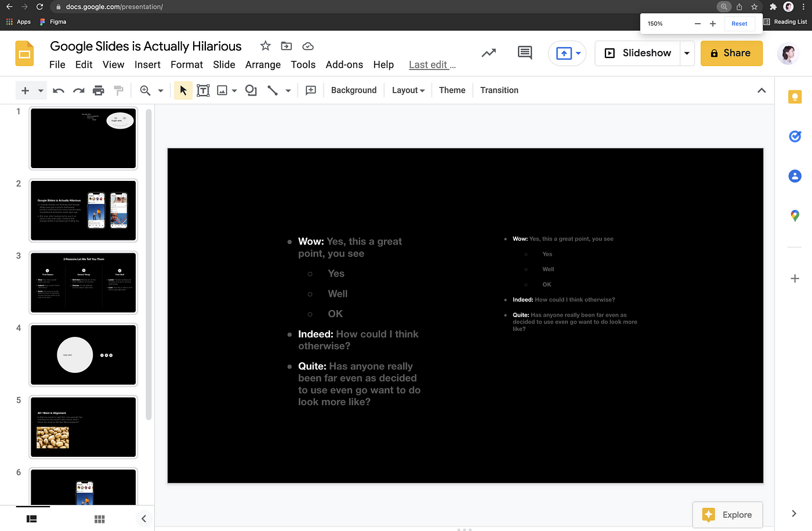Click the Transition button
This screenshot has width=812, height=531.
(x=499, y=90)
